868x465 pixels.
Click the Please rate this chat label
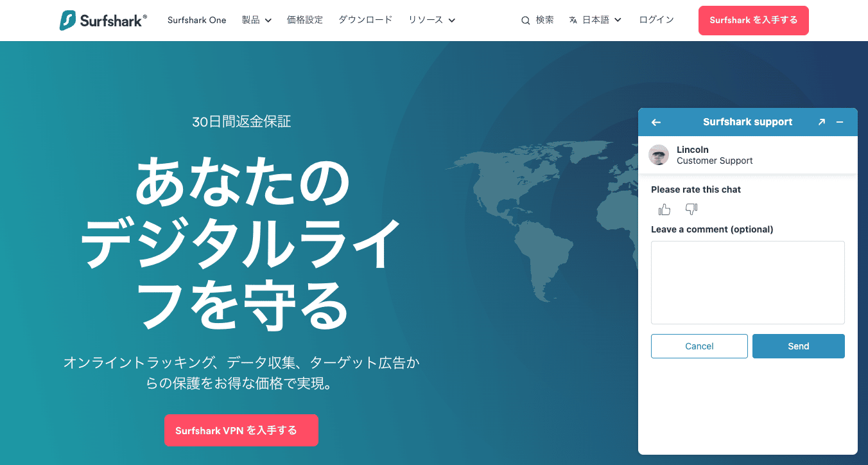click(696, 189)
